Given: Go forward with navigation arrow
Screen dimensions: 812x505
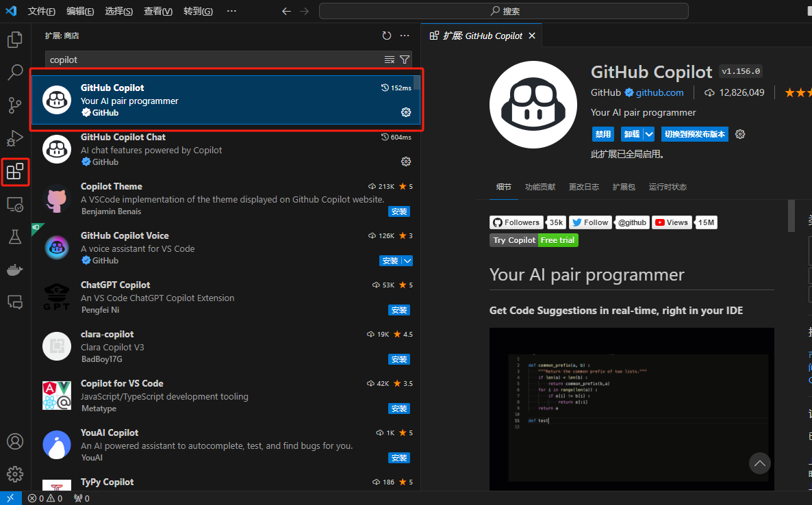Looking at the screenshot, I should 305,11.
